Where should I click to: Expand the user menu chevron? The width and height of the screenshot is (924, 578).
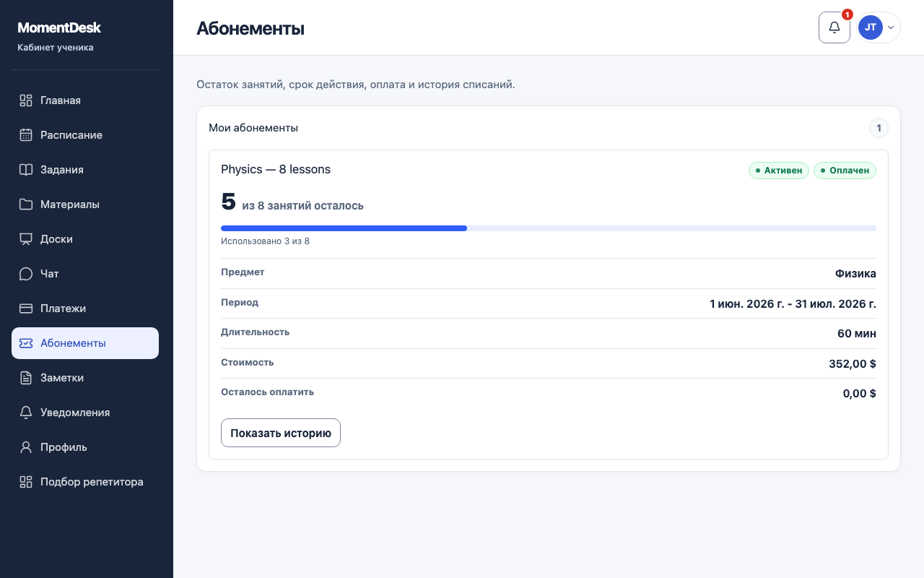point(891,27)
